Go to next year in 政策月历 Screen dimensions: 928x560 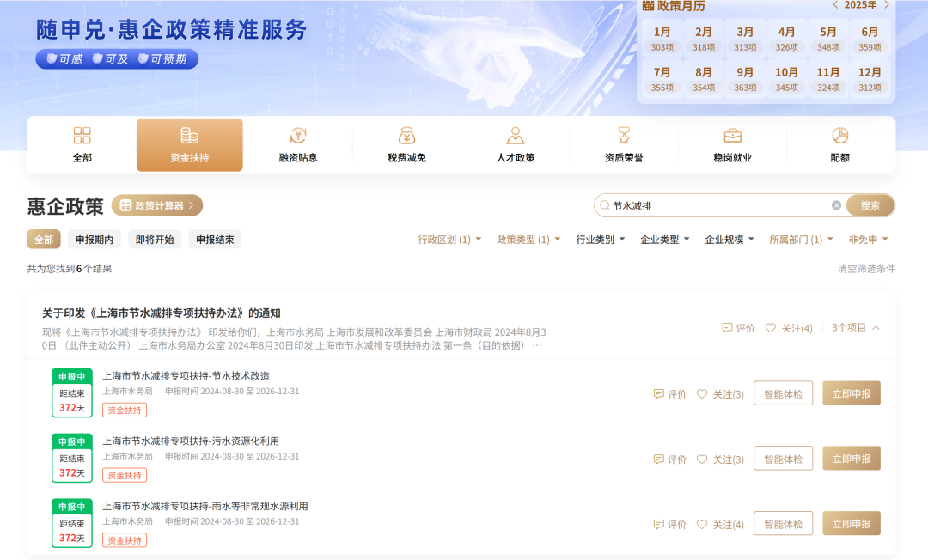point(887,5)
